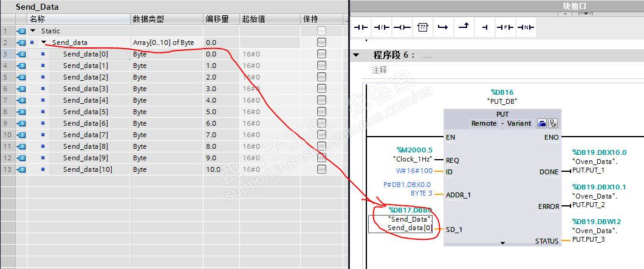Click the tag icon in Send_data[2] row
The width and height of the screenshot is (644, 269).
[21, 77]
